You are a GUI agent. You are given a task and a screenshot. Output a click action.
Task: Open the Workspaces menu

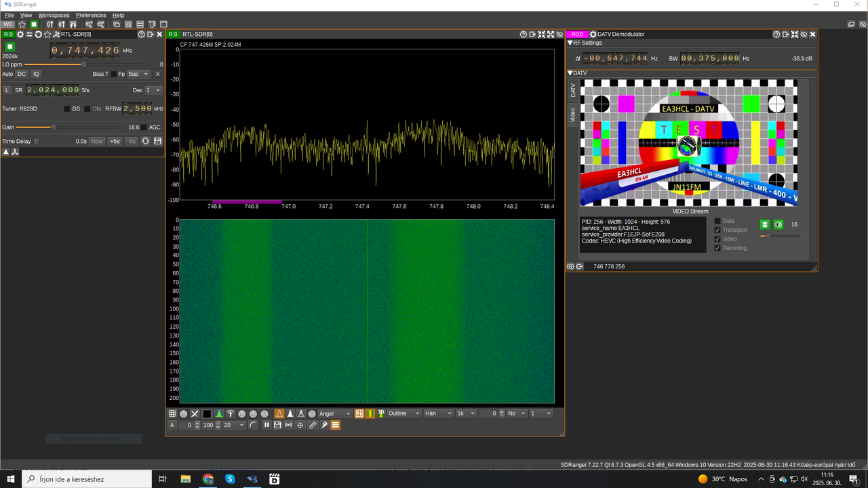pos(53,15)
